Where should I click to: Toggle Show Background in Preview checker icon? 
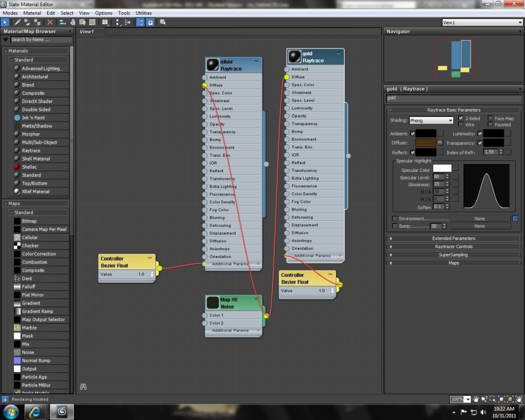92,23
